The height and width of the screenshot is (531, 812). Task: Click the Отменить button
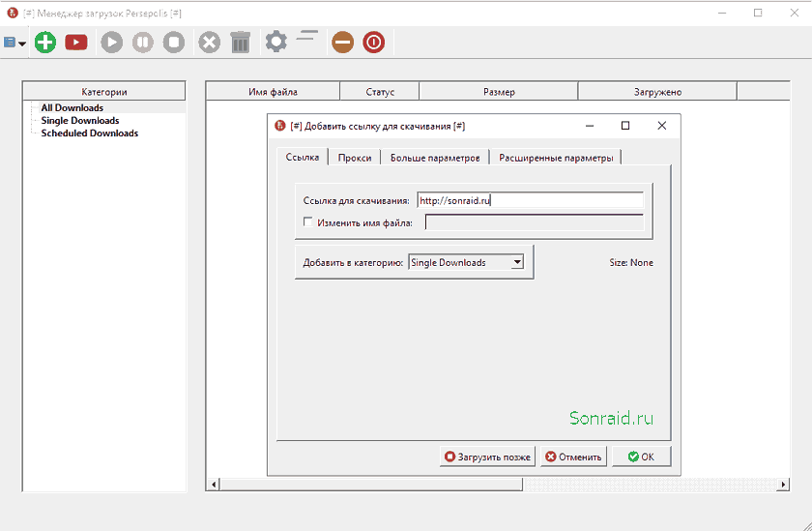click(573, 457)
